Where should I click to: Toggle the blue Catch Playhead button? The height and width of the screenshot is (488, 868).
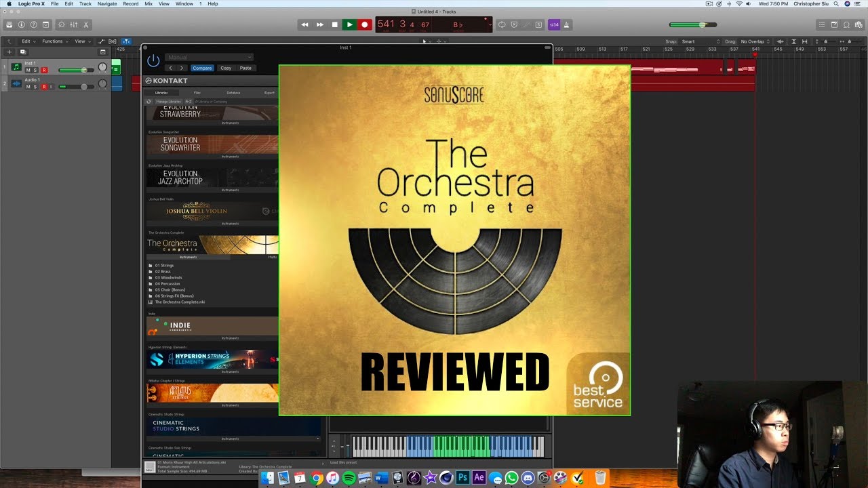tap(126, 41)
